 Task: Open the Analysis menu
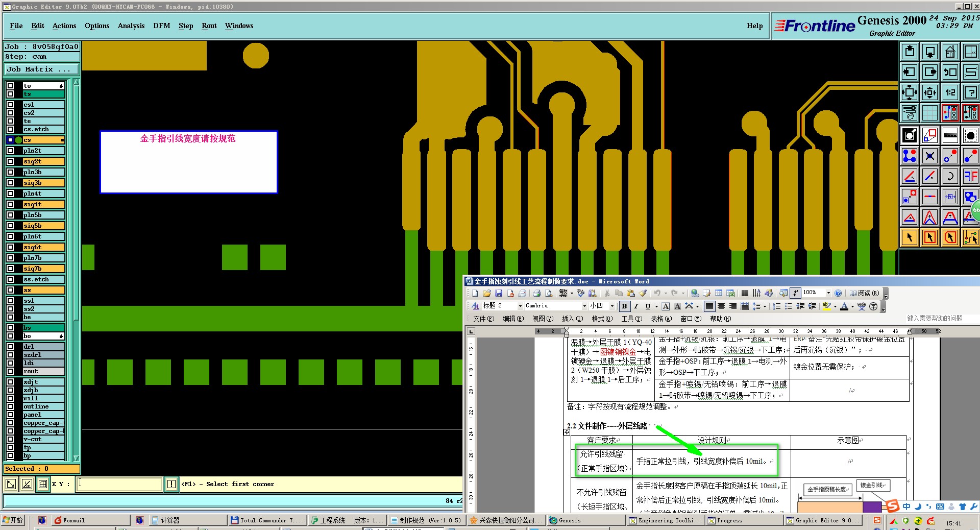131,26
